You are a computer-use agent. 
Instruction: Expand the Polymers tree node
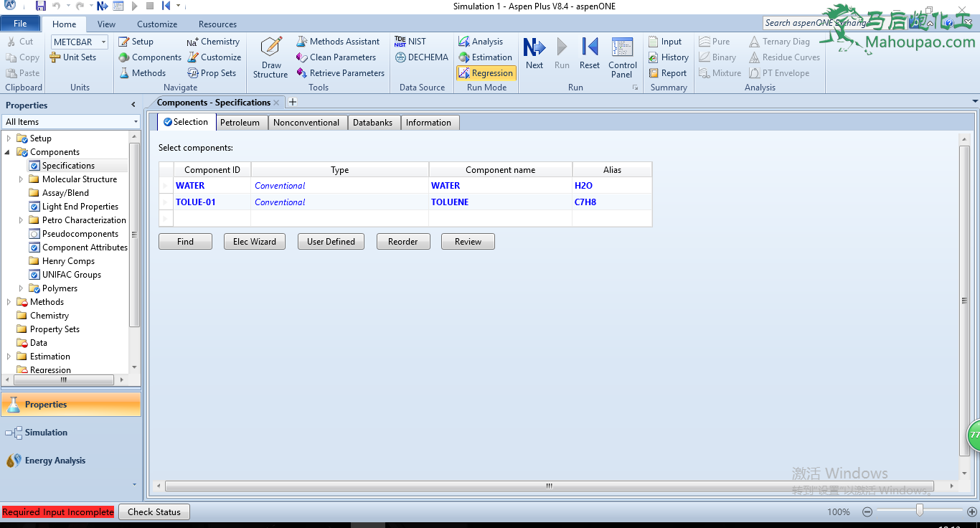click(x=21, y=288)
